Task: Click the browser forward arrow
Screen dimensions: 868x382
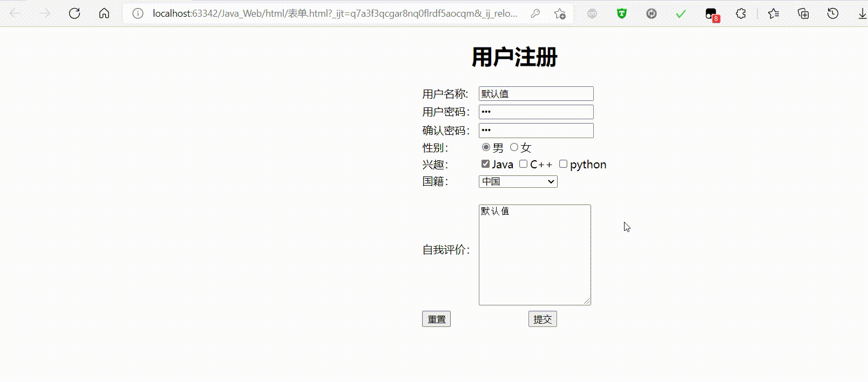Action: click(45, 13)
